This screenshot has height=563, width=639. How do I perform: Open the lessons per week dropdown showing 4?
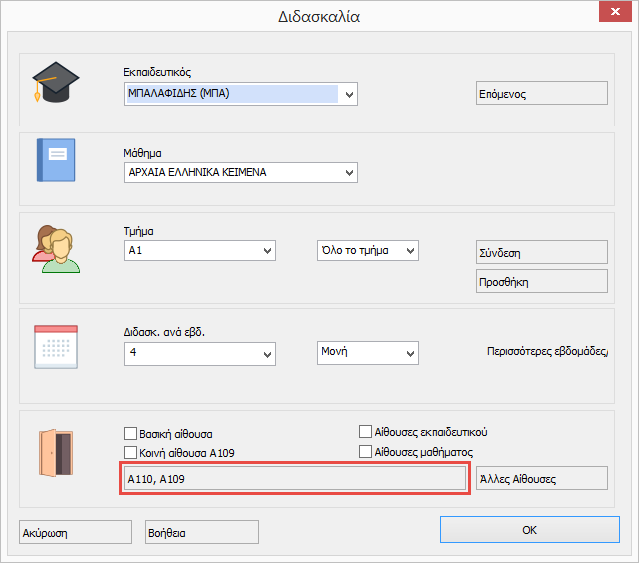267,353
